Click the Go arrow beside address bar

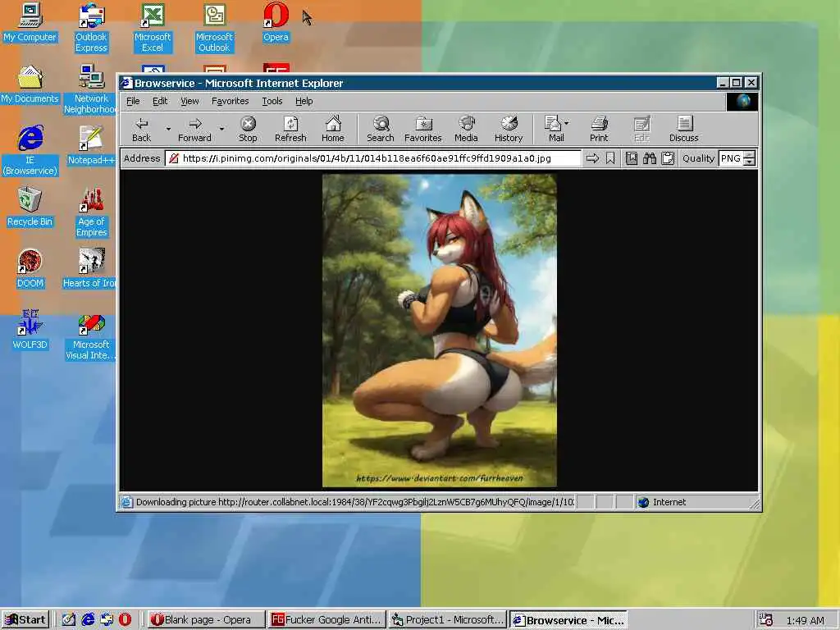(592, 158)
